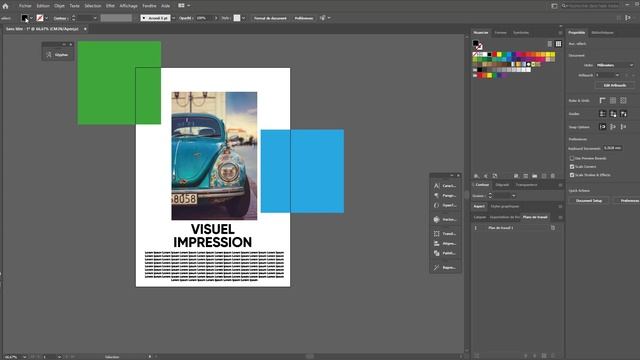The height and width of the screenshot is (360, 640).
Task: Expand the stroke color dropdown arrow
Action: pyautogui.click(x=47, y=18)
